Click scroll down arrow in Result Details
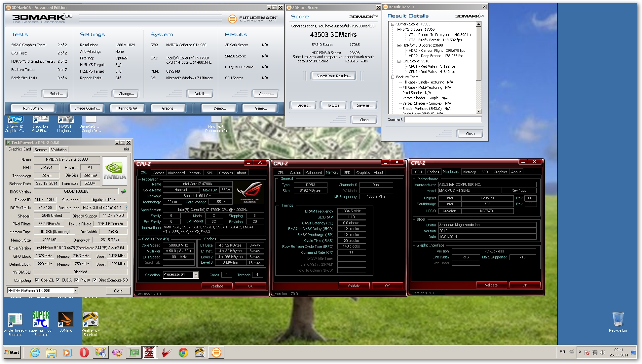The image size is (642, 364). [478, 112]
